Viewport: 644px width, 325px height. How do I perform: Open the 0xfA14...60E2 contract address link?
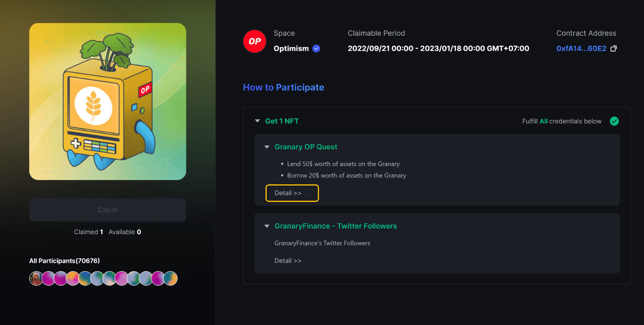click(581, 48)
